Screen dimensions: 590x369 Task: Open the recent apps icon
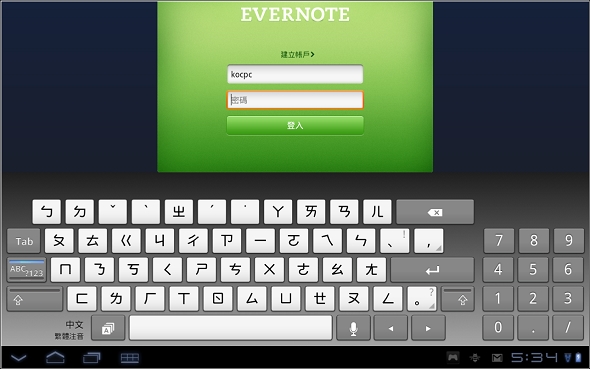point(91,357)
